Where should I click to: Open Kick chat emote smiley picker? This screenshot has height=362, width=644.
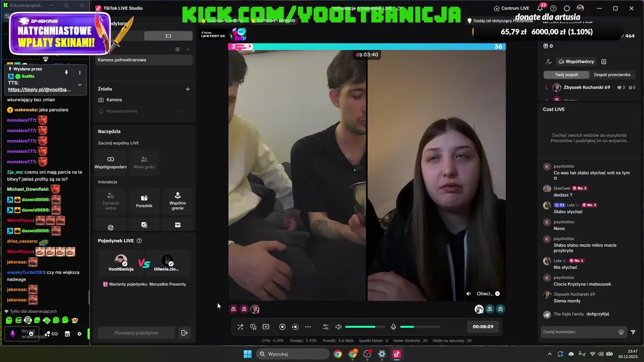click(31, 334)
